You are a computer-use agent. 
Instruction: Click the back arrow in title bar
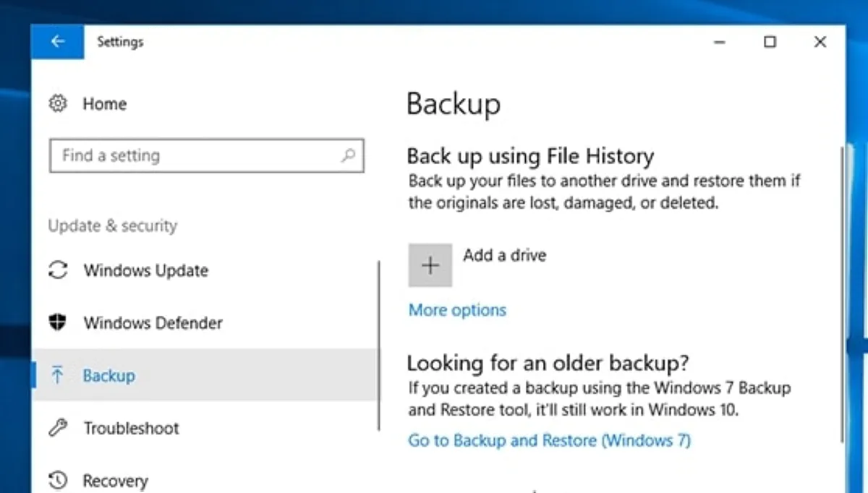tap(57, 42)
